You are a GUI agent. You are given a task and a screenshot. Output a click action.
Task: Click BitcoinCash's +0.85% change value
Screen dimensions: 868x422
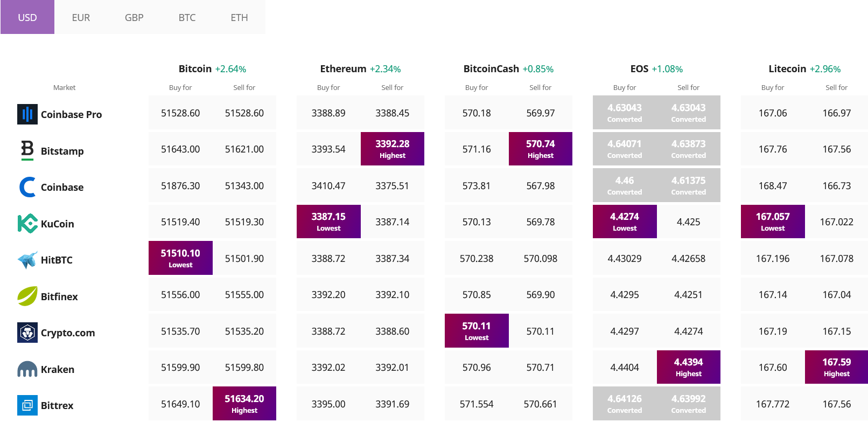coord(538,69)
